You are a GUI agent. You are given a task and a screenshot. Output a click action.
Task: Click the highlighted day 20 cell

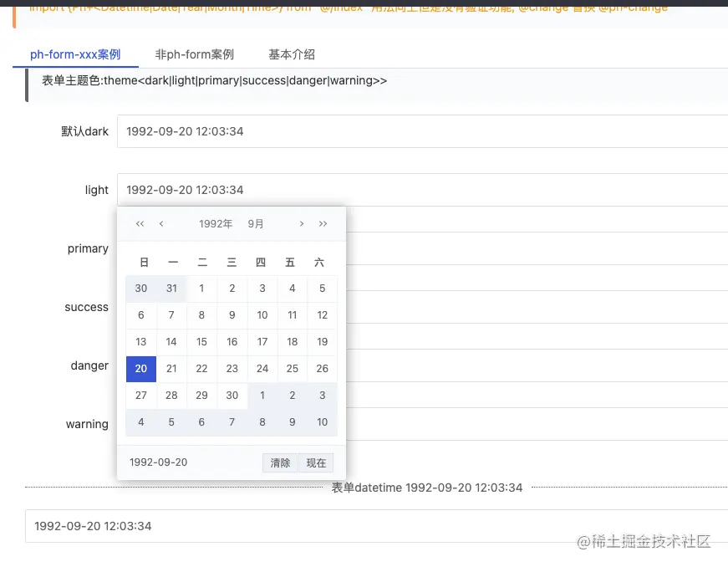(140, 369)
